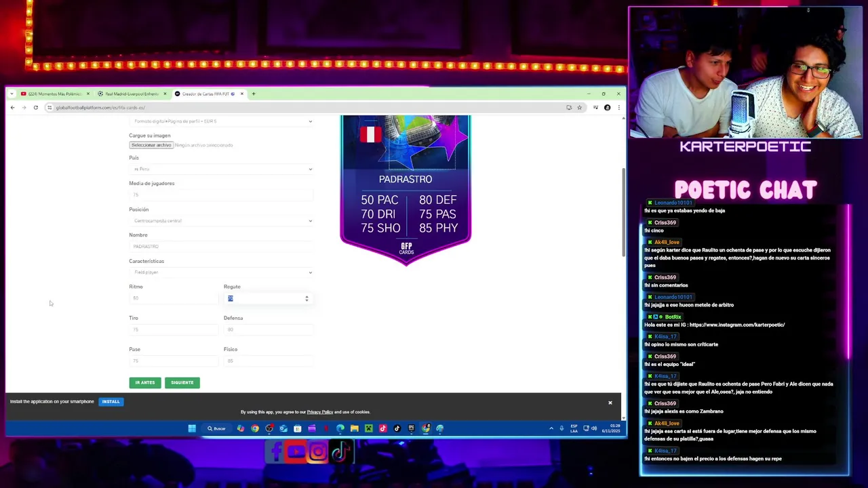Open the install app icon in address bar
868x488 pixels.
click(569, 107)
